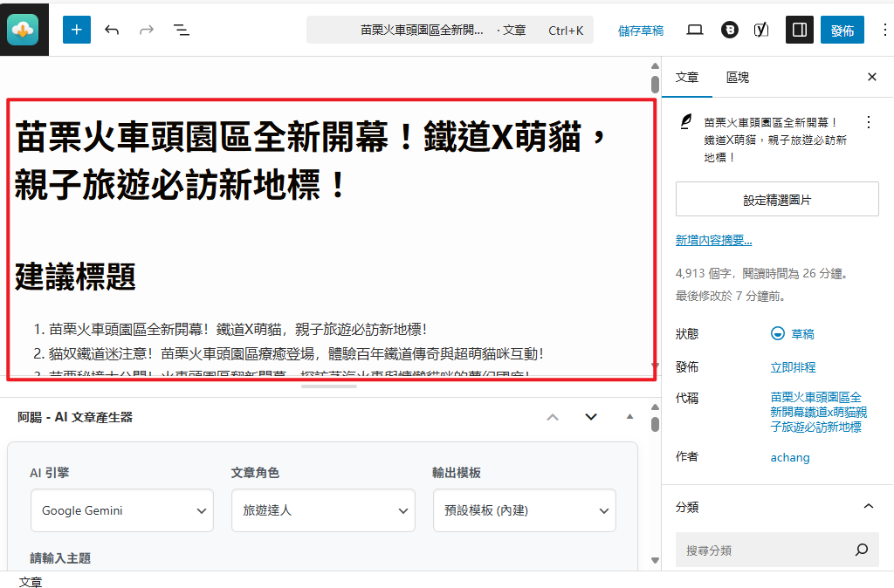Click the Yoast SEO icon

pyautogui.click(x=761, y=30)
